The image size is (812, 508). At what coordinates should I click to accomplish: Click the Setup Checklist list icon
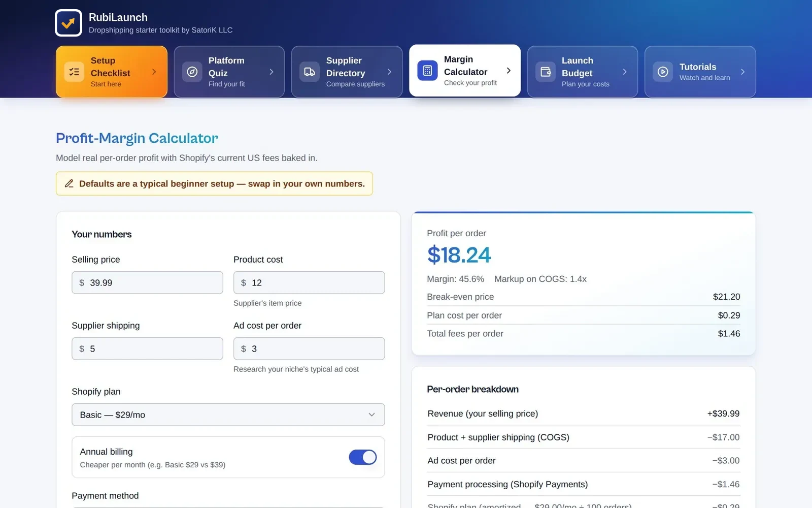coord(74,72)
